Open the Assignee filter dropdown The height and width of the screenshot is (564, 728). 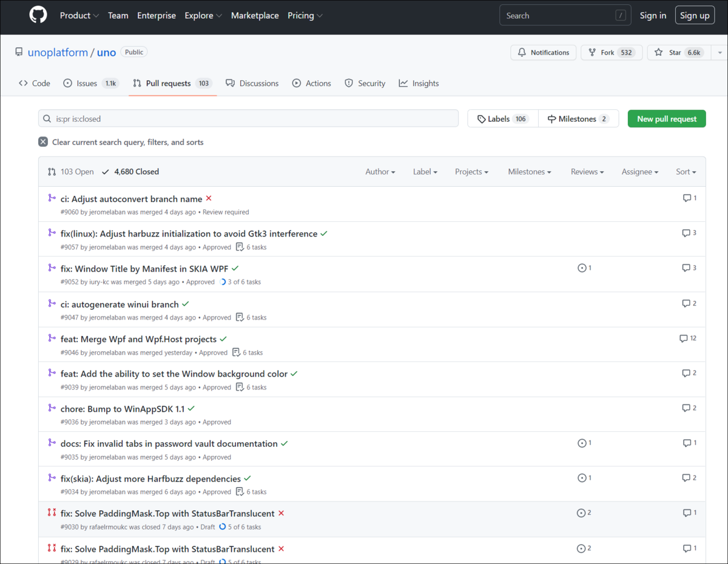[640, 172]
